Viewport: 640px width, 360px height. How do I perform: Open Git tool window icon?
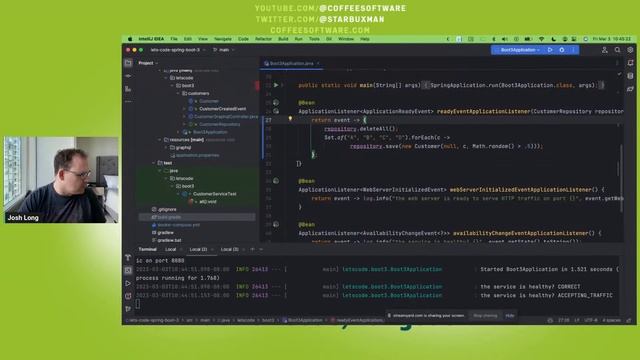coord(128,309)
